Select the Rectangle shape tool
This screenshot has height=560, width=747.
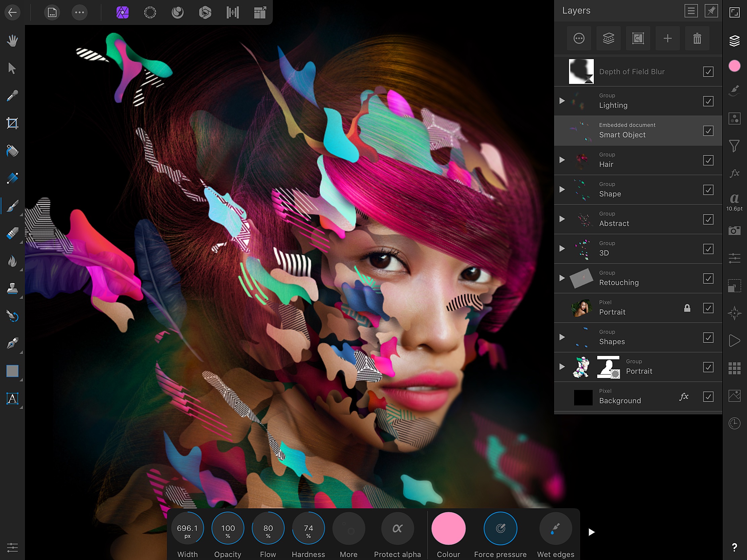coord(12,371)
